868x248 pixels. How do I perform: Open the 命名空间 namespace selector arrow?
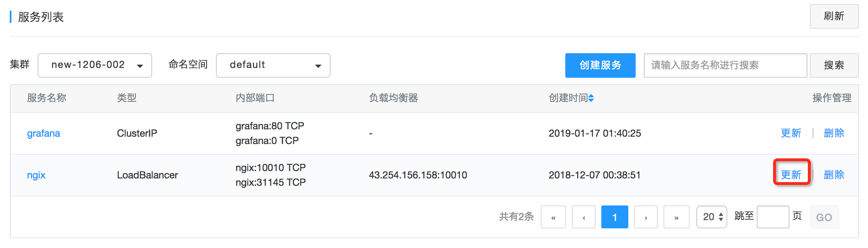pos(318,65)
